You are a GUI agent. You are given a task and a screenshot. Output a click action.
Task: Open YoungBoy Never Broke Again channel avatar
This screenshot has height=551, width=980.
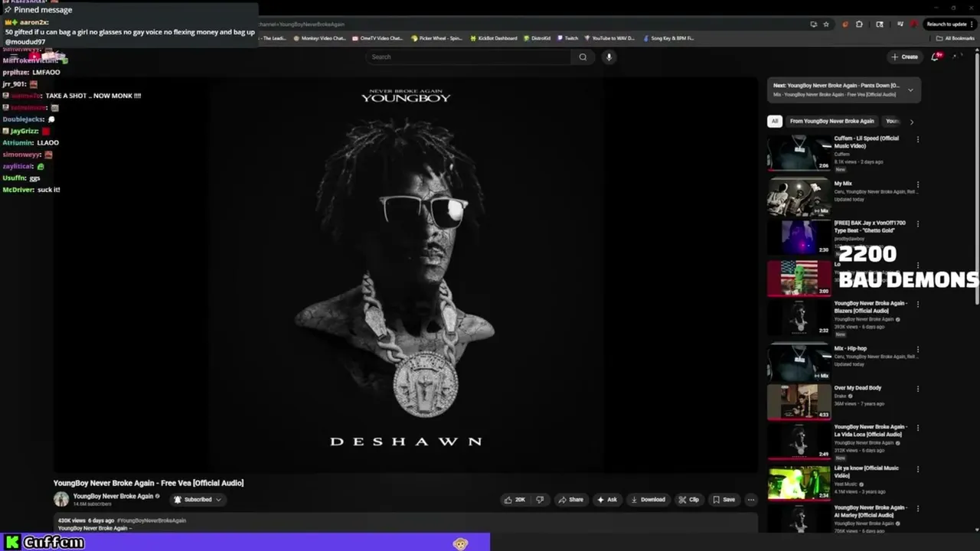[x=61, y=500]
